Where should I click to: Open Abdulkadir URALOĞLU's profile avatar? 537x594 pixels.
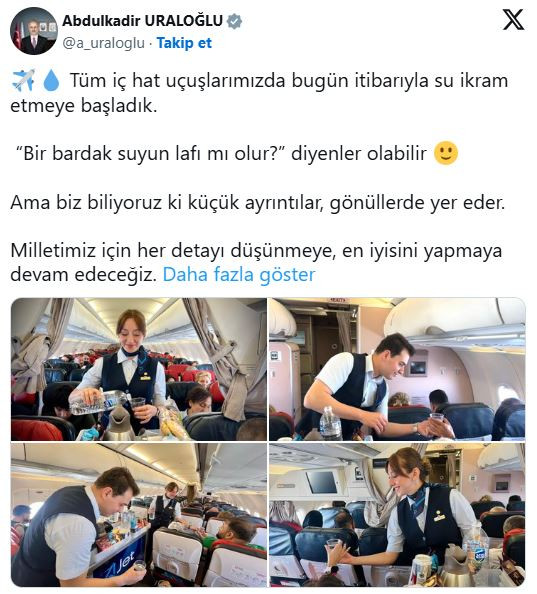click(34, 31)
